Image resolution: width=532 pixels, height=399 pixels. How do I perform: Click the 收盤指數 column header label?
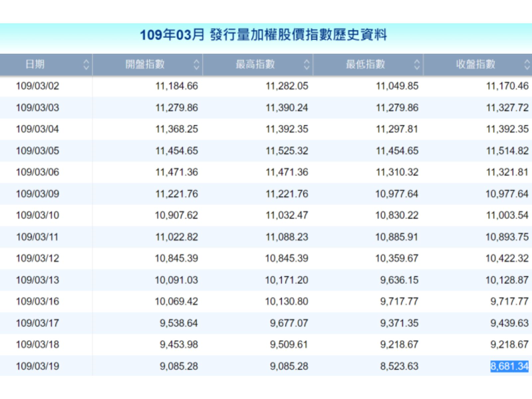[x=475, y=65]
